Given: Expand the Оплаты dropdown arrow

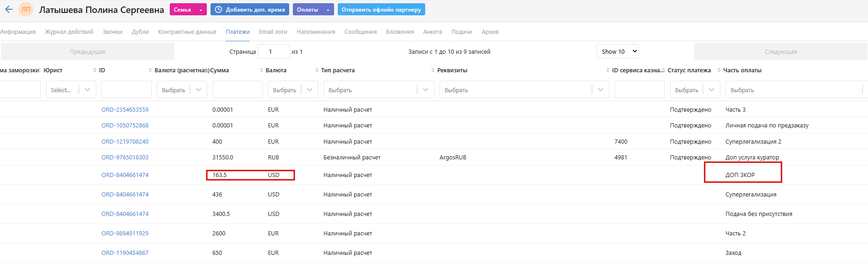Looking at the screenshot, I should [328, 10].
